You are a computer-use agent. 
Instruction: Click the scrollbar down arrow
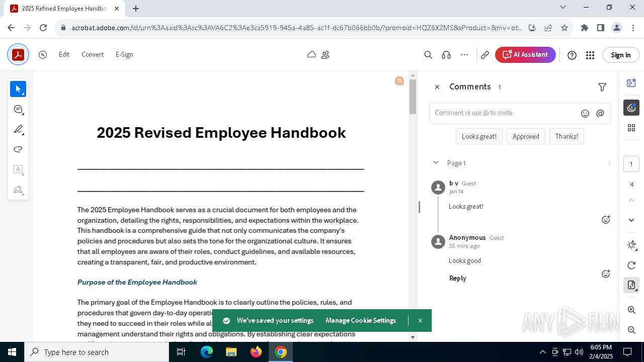[413, 337]
